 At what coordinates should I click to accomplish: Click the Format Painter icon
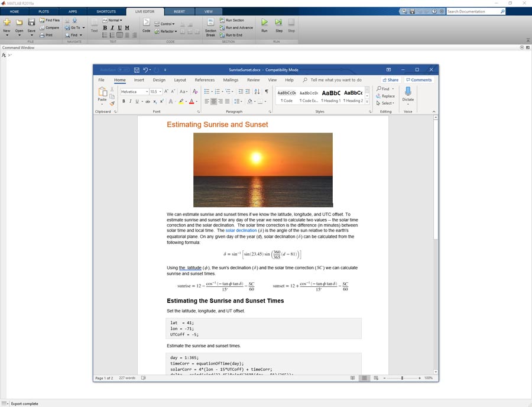[112, 102]
